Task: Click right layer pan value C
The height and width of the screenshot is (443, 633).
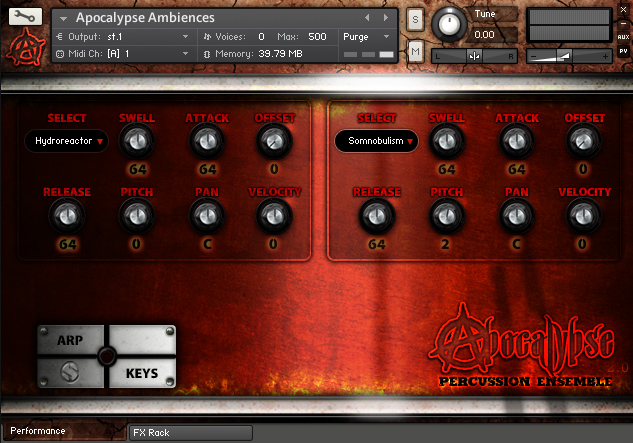Action: coord(516,244)
